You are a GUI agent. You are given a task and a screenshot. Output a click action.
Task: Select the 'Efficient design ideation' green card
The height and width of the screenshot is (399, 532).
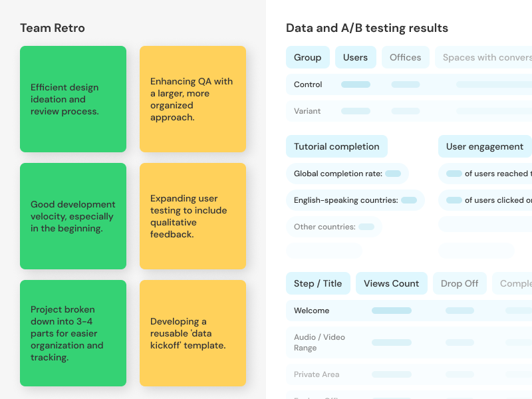coord(73,99)
